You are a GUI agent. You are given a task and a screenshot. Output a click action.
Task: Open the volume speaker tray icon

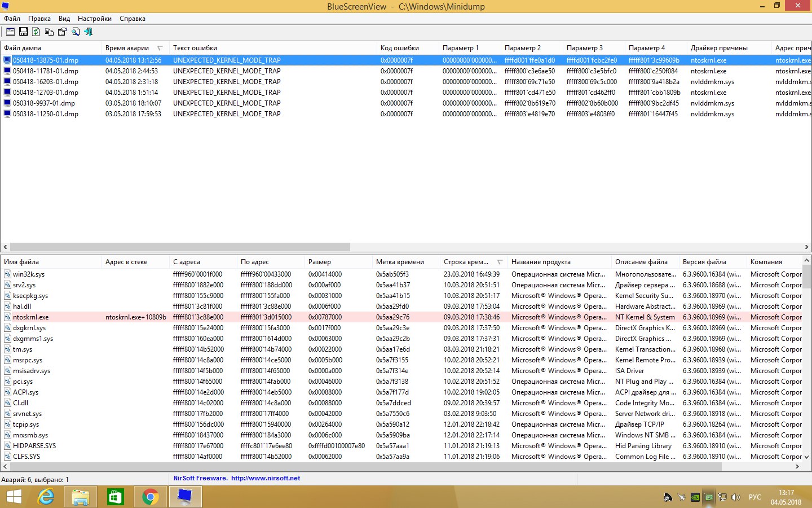[x=735, y=497]
